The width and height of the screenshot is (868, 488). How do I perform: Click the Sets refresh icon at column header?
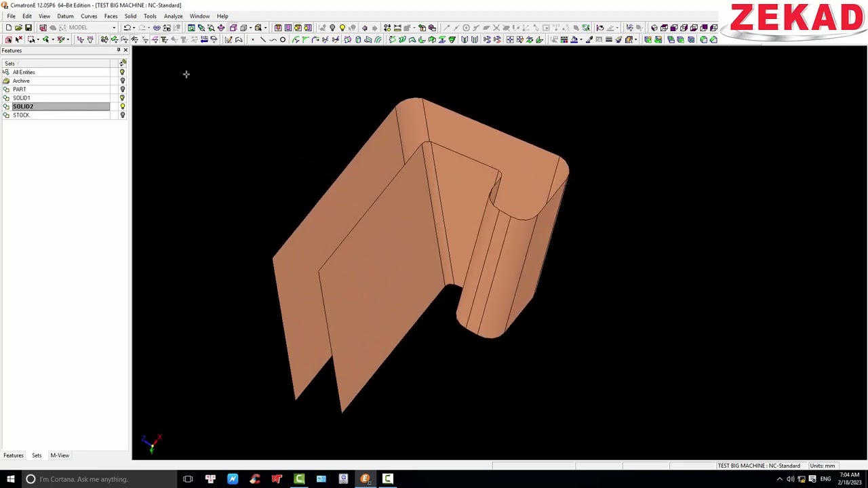[x=123, y=63]
